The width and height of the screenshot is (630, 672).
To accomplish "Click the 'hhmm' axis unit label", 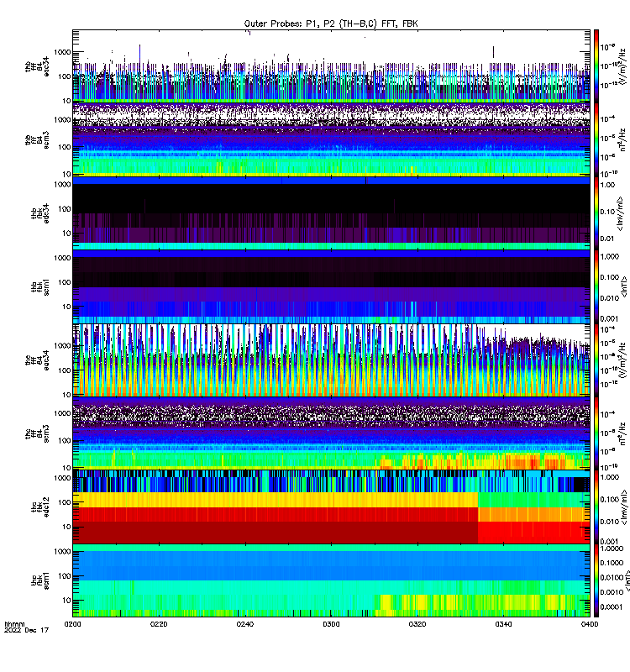I will [x=14, y=624].
